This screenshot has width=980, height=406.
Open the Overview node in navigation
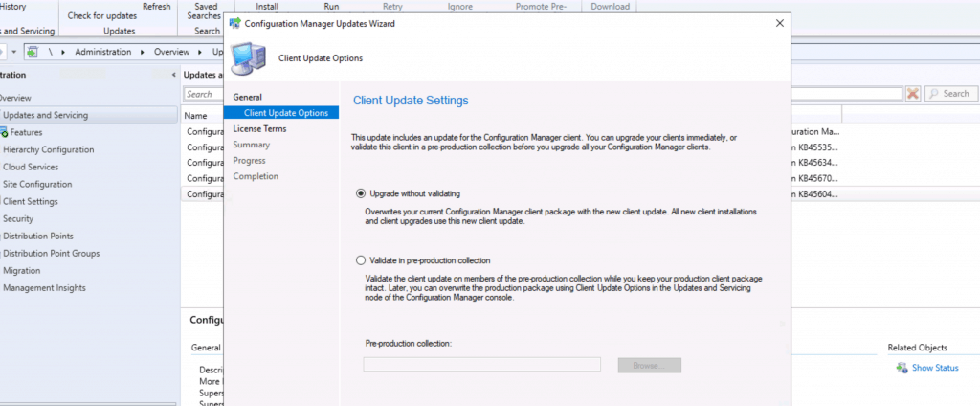[x=15, y=99]
